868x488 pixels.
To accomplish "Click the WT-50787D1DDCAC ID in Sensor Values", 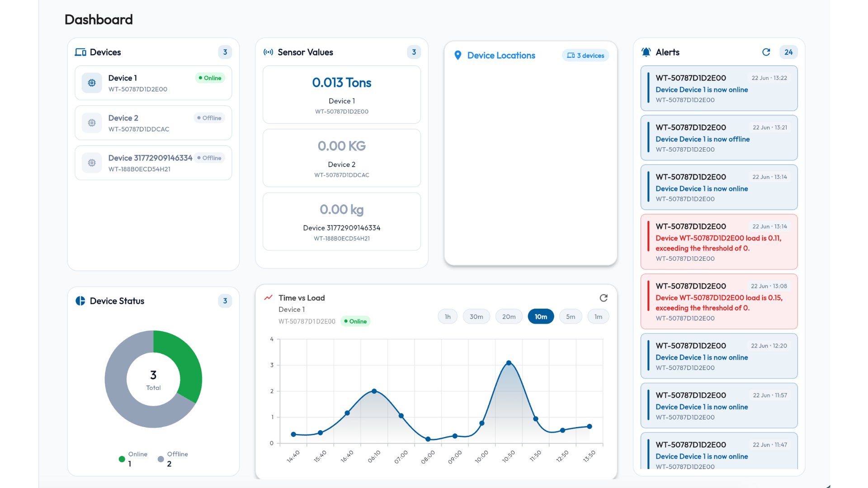I will click(342, 175).
